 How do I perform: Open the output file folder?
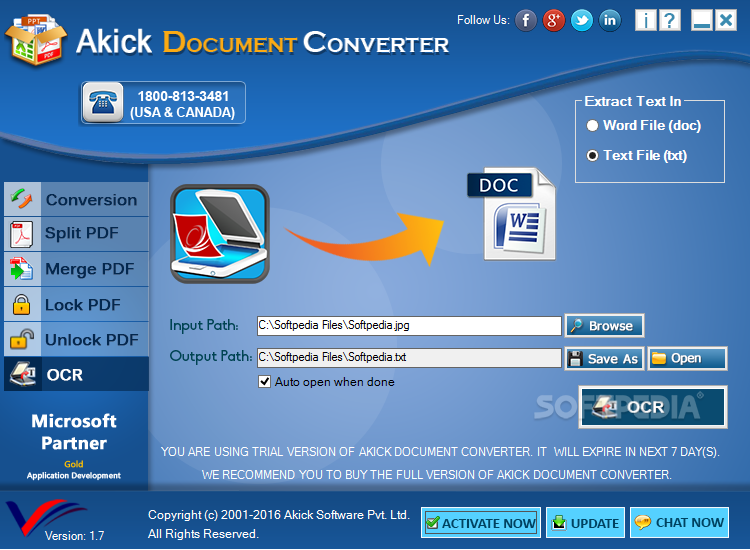687,359
